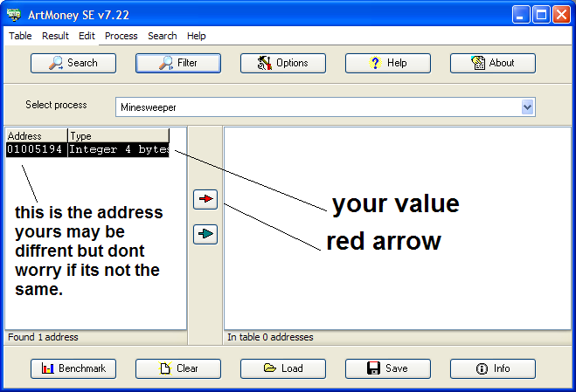This screenshot has height=392, width=576.
Task: Open the Edit menu
Action: (x=87, y=36)
